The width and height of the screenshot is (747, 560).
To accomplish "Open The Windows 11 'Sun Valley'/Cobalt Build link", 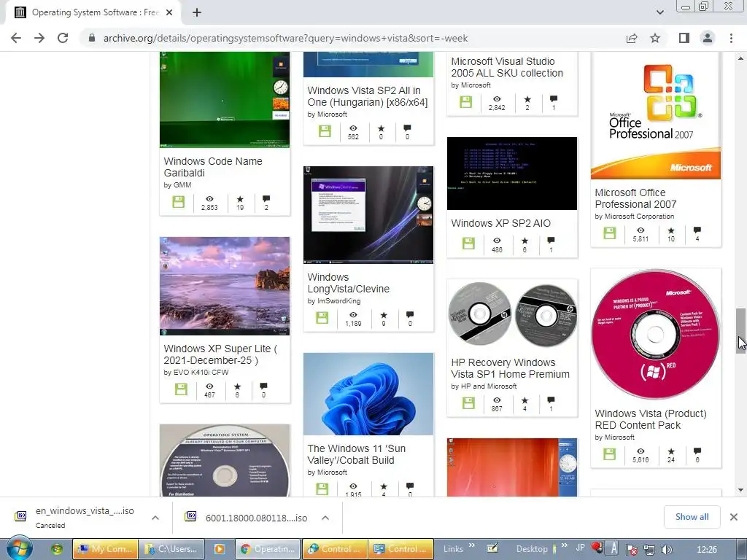I will (x=356, y=454).
